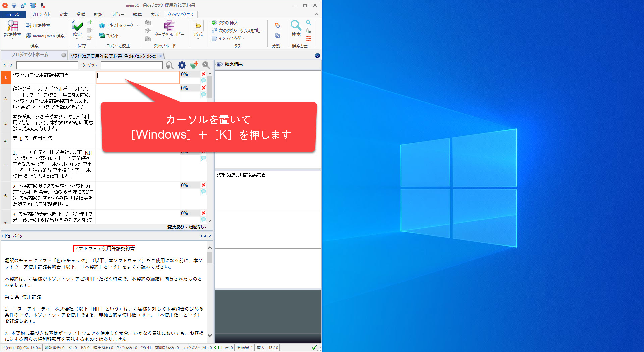Image resolution: width=644 pixels, height=352 pixels.
Task: Expand the テキストをマーク dropdown arrow
Action: click(x=138, y=25)
